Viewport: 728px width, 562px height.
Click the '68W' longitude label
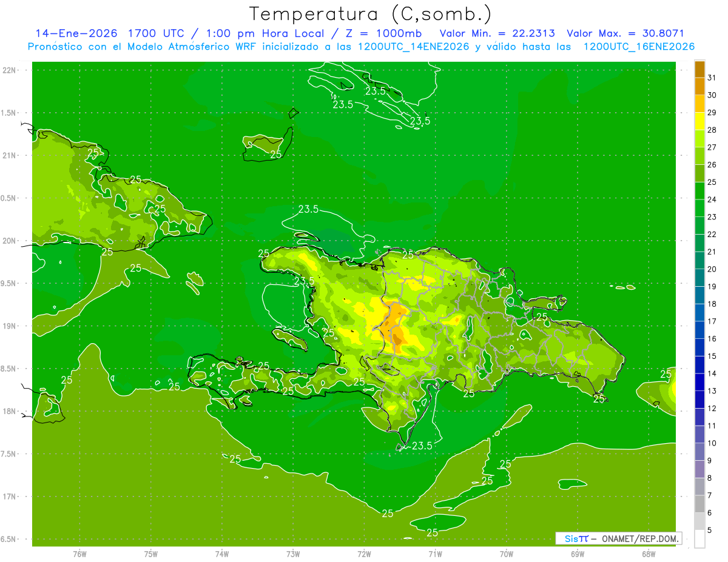pyautogui.click(x=649, y=554)
